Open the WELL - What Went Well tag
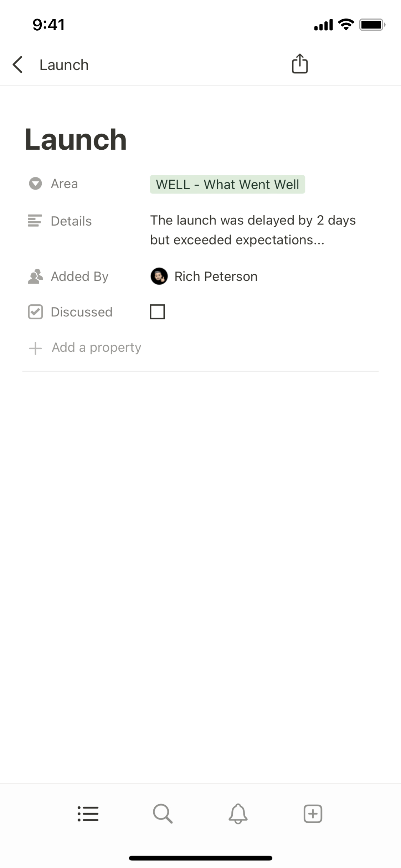 (227, 184)
